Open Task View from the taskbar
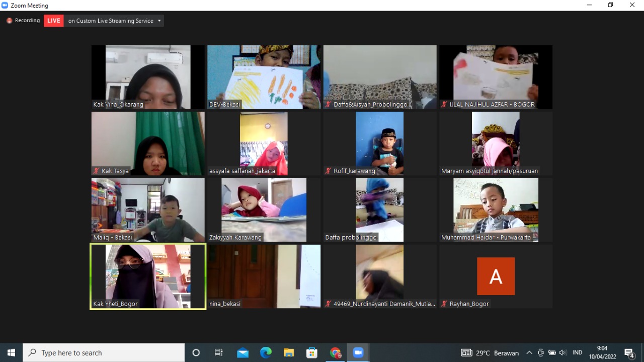The image size is (644, 362). click(218, 352)
